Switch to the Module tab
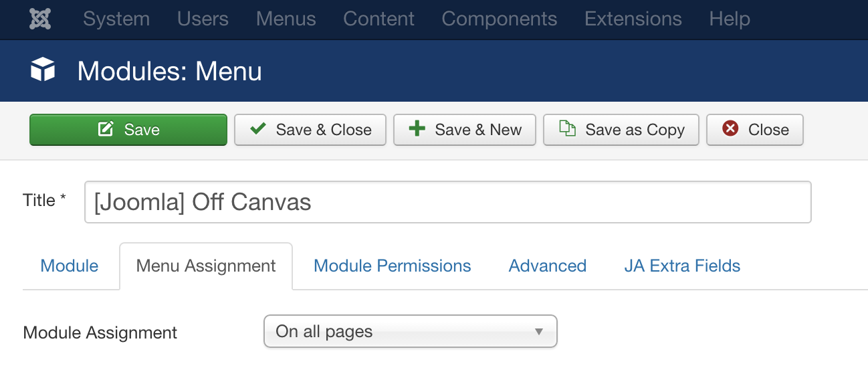The height and width of the screenshot is (384, 868). click(70, 266)
